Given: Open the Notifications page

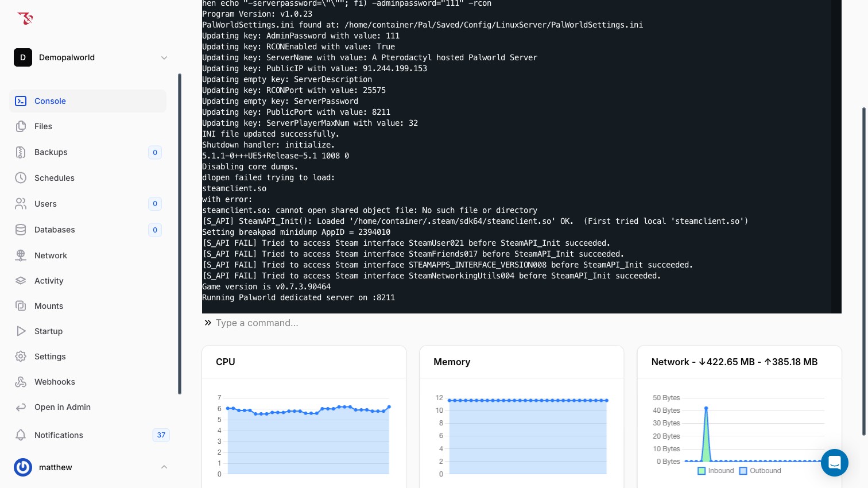Looking at the screenshot, I should click(92, 435).
